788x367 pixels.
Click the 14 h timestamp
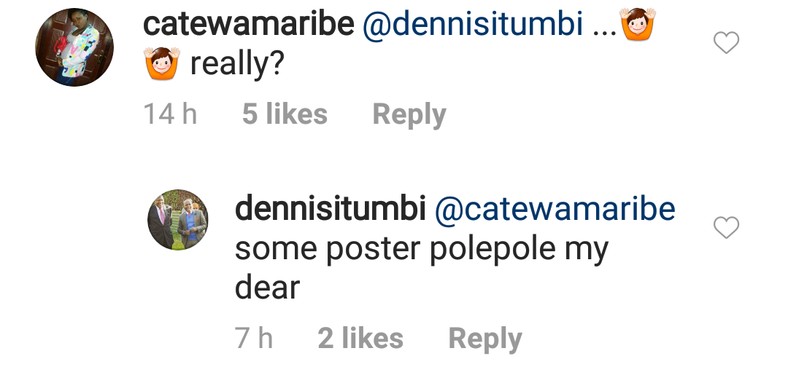(x=170, y=115)
